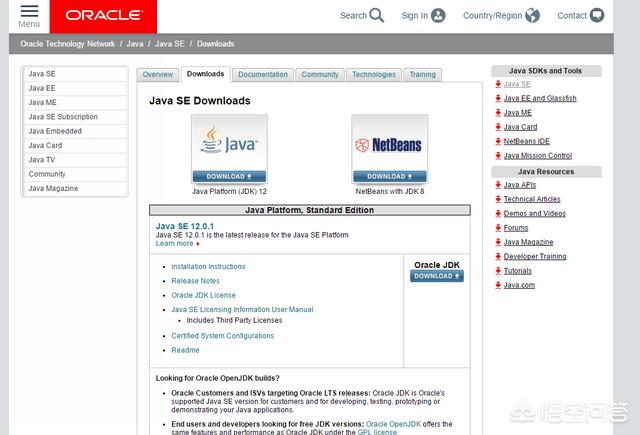Screen dimensions: 640x435
Task: Open Community in left sidebar
Action: click(x=76, y=174)
